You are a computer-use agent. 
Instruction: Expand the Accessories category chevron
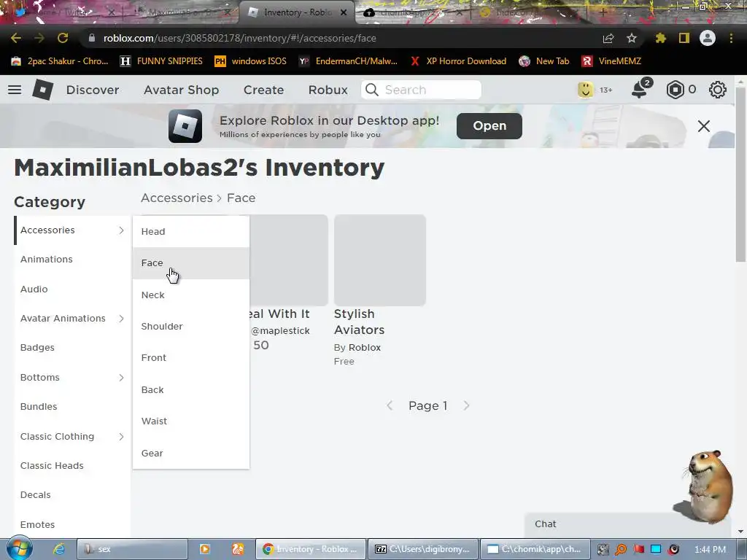pos(121,230)
